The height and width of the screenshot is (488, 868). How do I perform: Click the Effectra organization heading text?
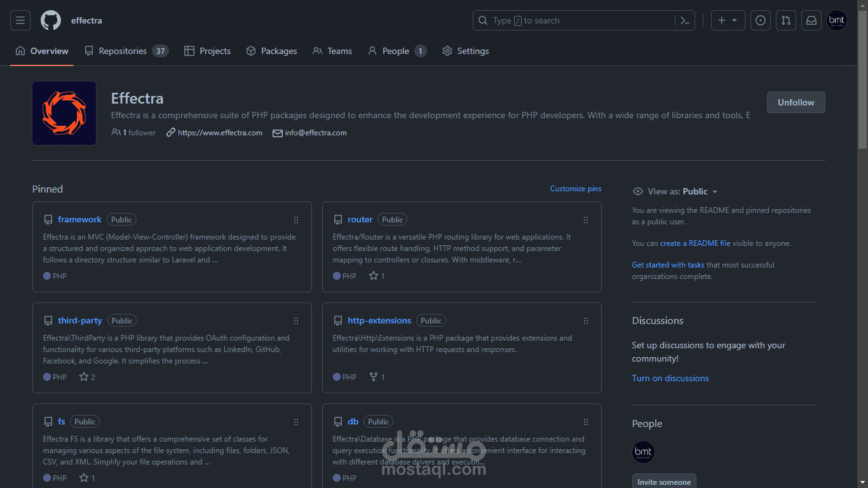137,98
